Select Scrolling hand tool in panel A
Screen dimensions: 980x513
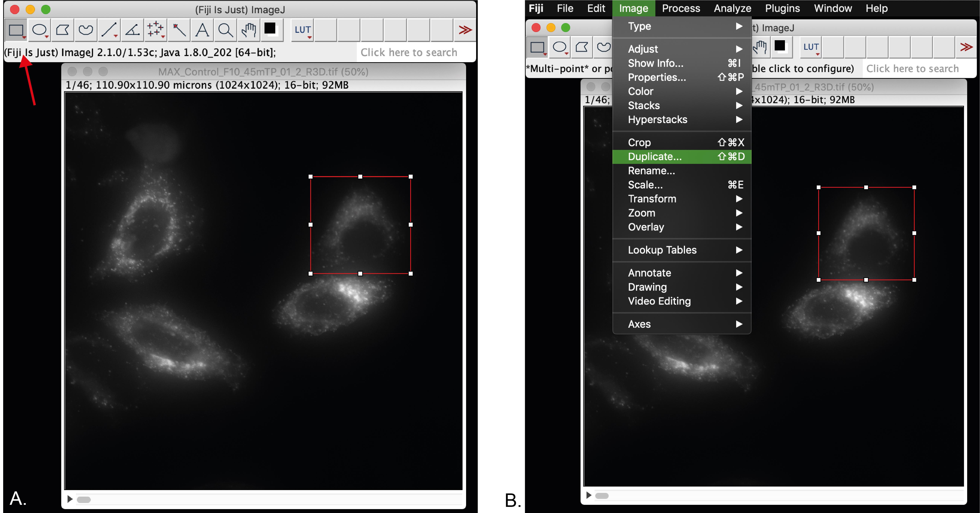pos(248,30)
